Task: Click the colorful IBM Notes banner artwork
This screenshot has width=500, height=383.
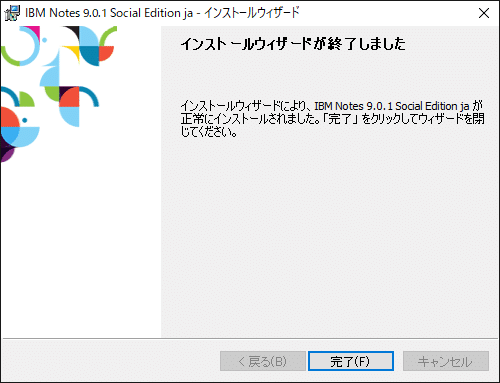Action: [59, 94]
